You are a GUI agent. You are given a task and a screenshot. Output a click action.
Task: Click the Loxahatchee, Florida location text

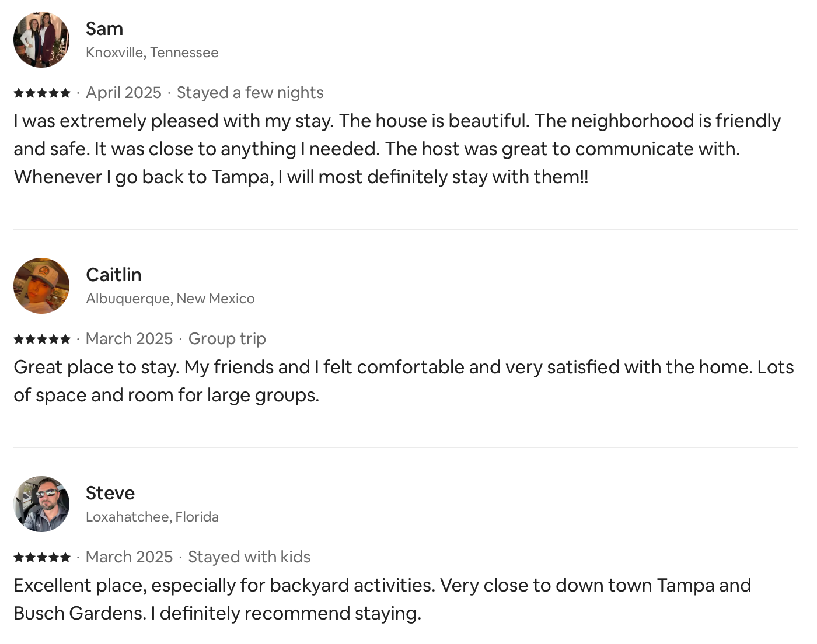pos(152,517)
